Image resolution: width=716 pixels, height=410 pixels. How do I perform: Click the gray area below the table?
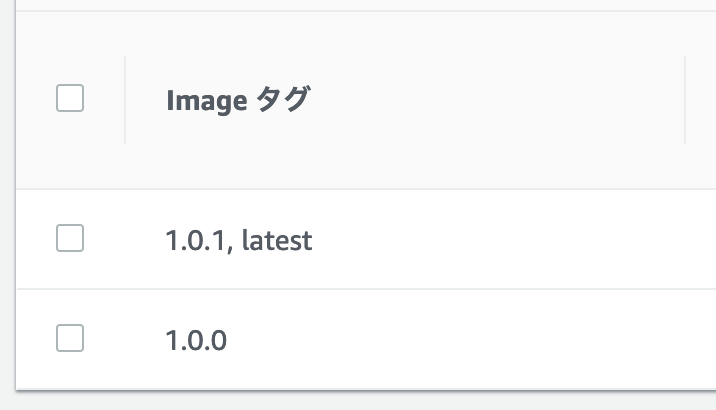[x=360, y=401]
